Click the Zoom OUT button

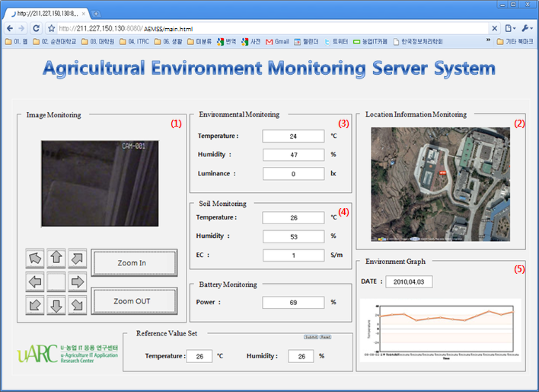pos(134,301)
